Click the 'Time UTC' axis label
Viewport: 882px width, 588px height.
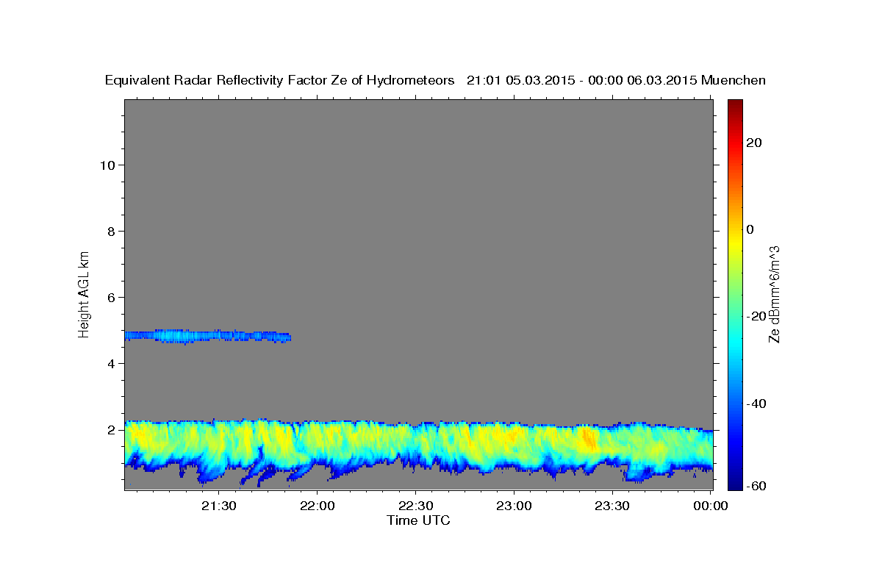point(418,520)
